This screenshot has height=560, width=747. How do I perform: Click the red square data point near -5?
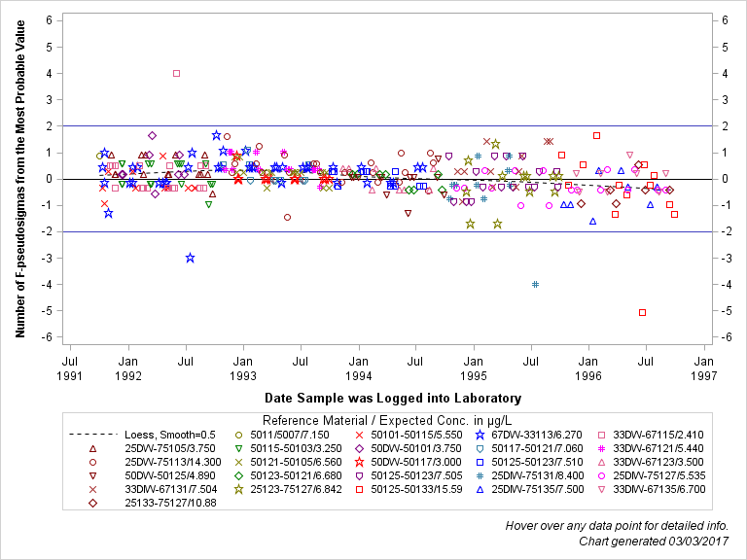[642, 313]
